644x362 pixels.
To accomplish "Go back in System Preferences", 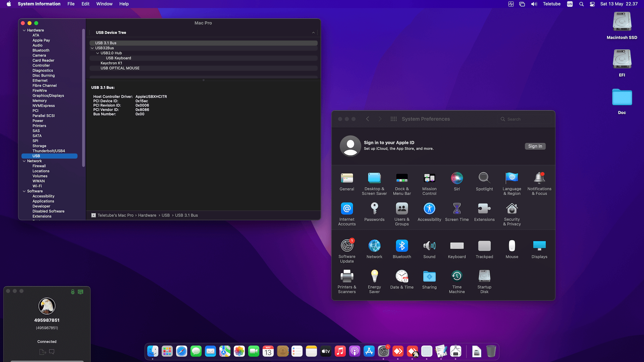I will coord(368,119).
